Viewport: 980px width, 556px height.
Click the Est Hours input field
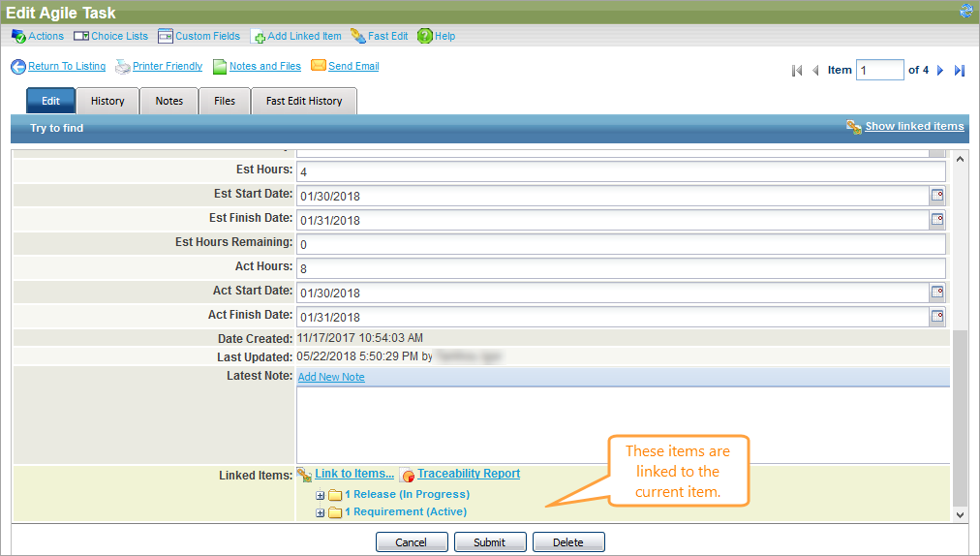[x=620, y=171]
